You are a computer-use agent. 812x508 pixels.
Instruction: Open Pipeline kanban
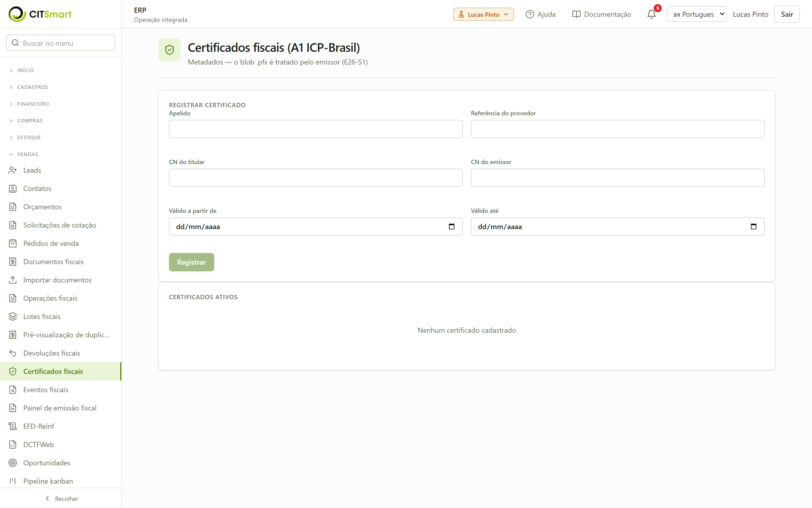click(60, 481)
